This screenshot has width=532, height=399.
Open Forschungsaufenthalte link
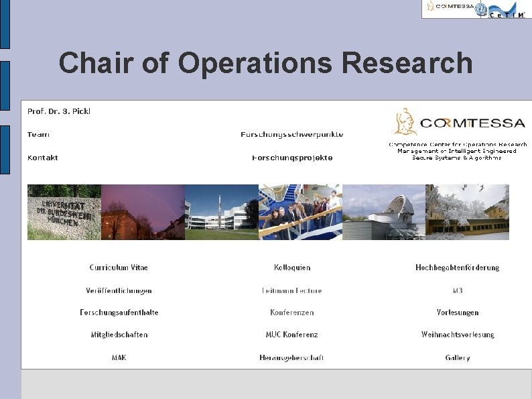coord(119,312)
